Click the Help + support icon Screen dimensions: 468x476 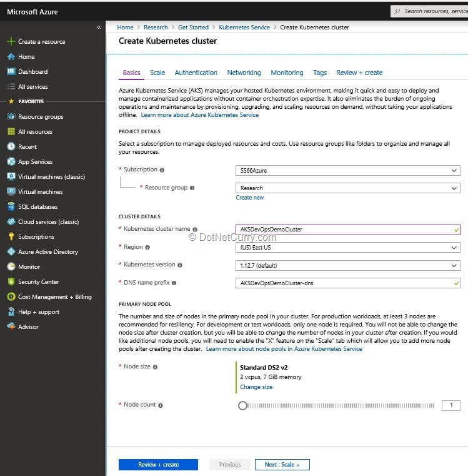11,311
